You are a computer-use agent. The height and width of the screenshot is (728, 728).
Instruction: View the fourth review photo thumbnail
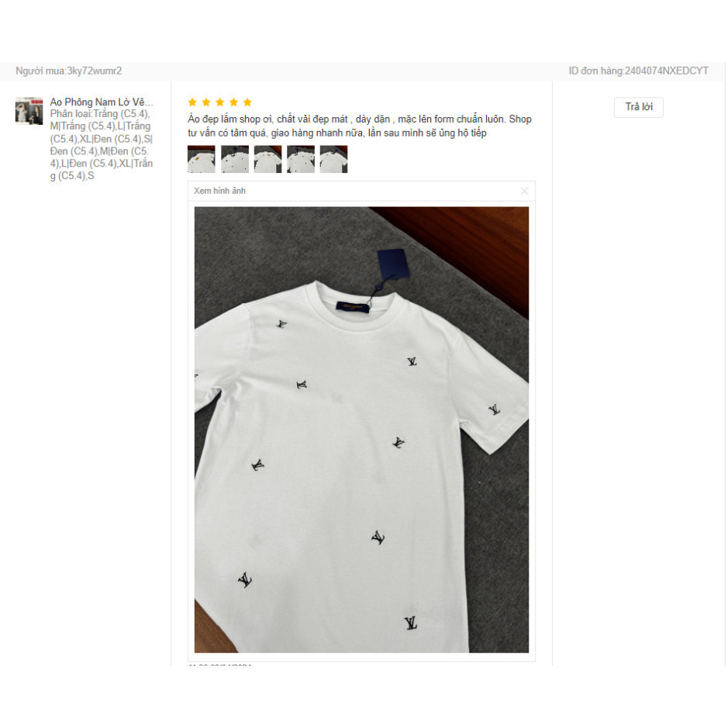tap(301, 159)
